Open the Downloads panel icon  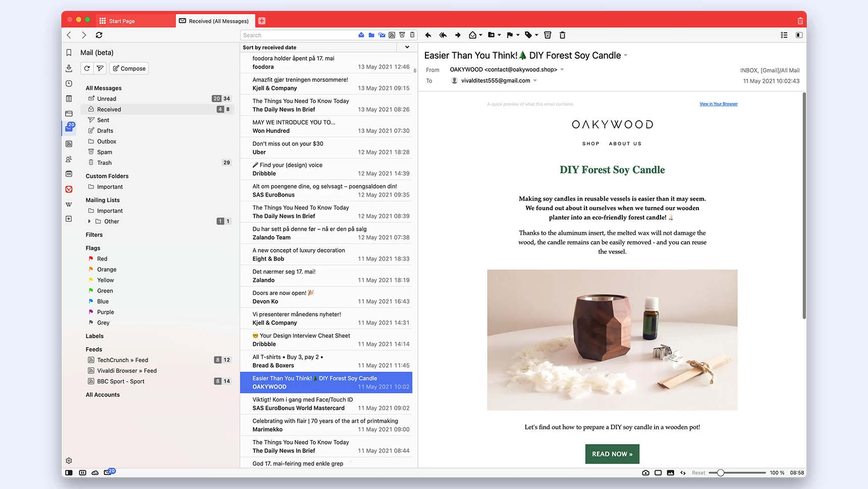coord(69,68)
